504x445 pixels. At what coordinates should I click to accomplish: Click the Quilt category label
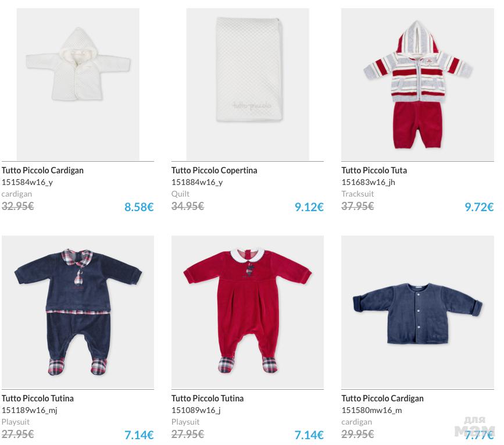click(x=180, y=194)
